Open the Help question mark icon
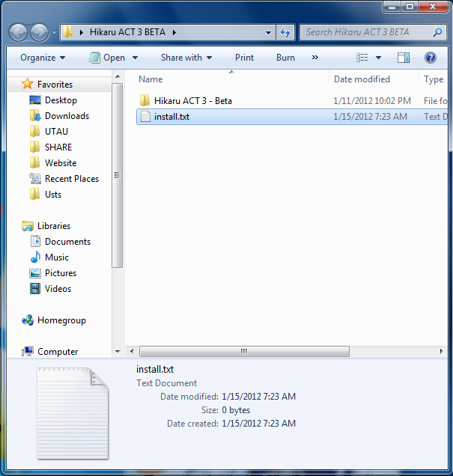 pyautogui.click(x=431, y=58)
